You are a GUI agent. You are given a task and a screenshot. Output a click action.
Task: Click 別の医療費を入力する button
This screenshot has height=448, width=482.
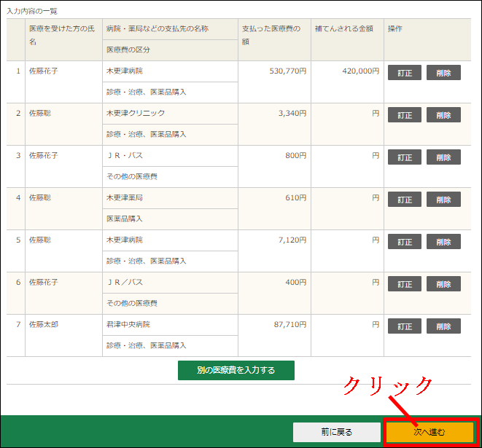point(236,370)
